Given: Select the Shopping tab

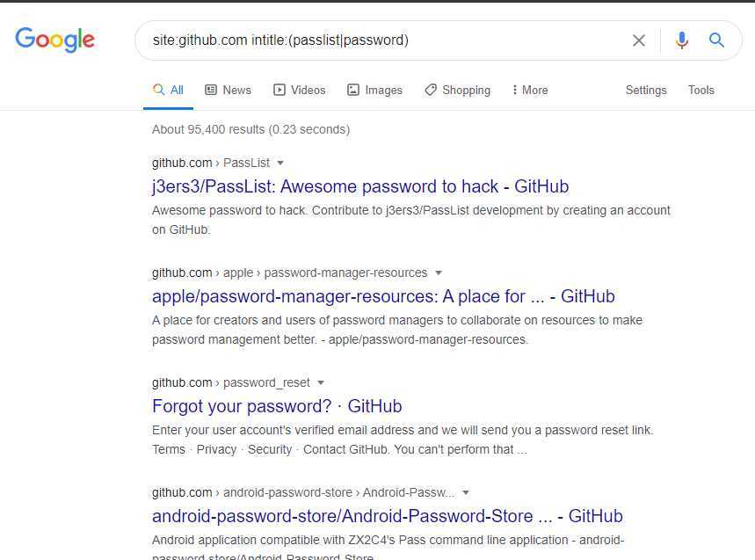Looking at the screenshot, I should (x=457, y=90).
